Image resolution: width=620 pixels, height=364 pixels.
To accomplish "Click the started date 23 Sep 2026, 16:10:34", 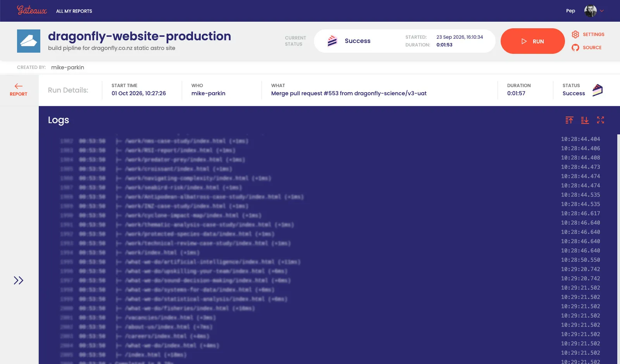I will tap(460, 37).
